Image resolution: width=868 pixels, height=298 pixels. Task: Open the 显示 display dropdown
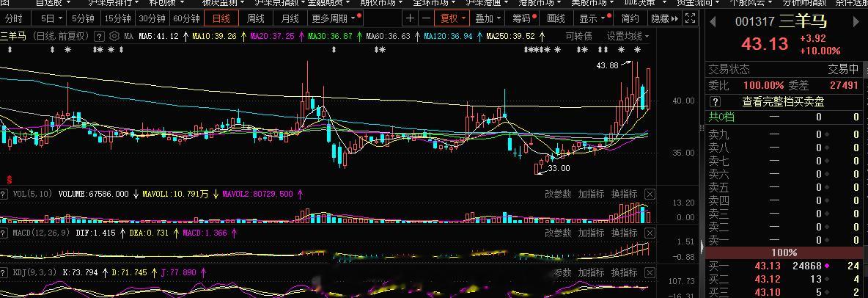[595, 18]
